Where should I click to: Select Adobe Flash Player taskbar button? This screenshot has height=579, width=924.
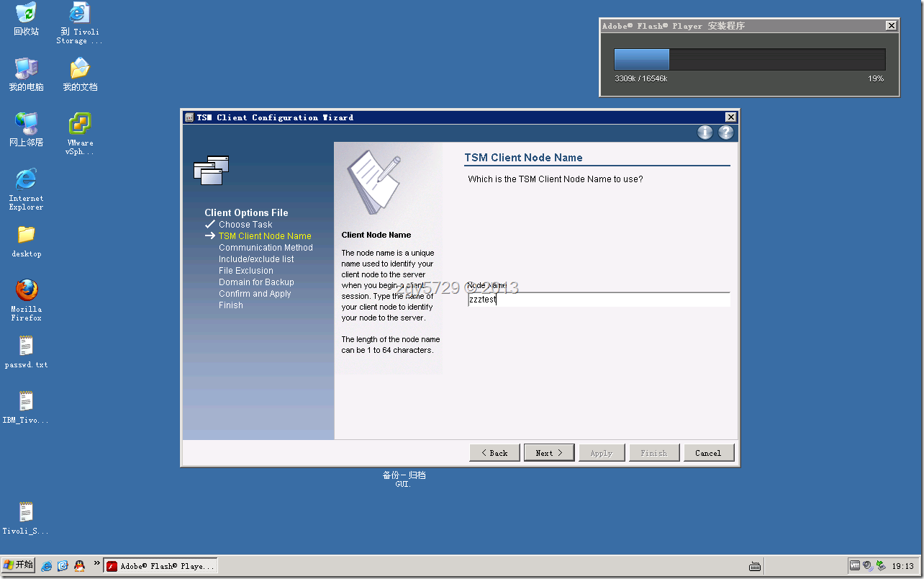(x=161, y=566)
